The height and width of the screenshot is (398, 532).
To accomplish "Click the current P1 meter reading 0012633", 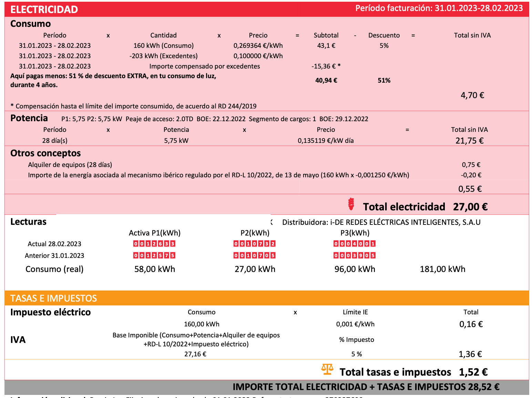I will pyautogui.click(x=154, y=244).
